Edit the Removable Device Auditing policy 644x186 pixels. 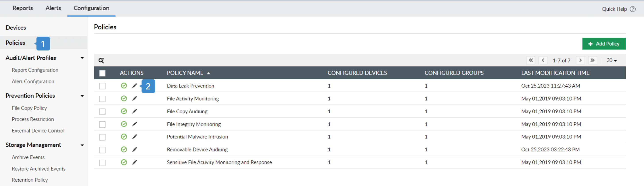(134, 149)
